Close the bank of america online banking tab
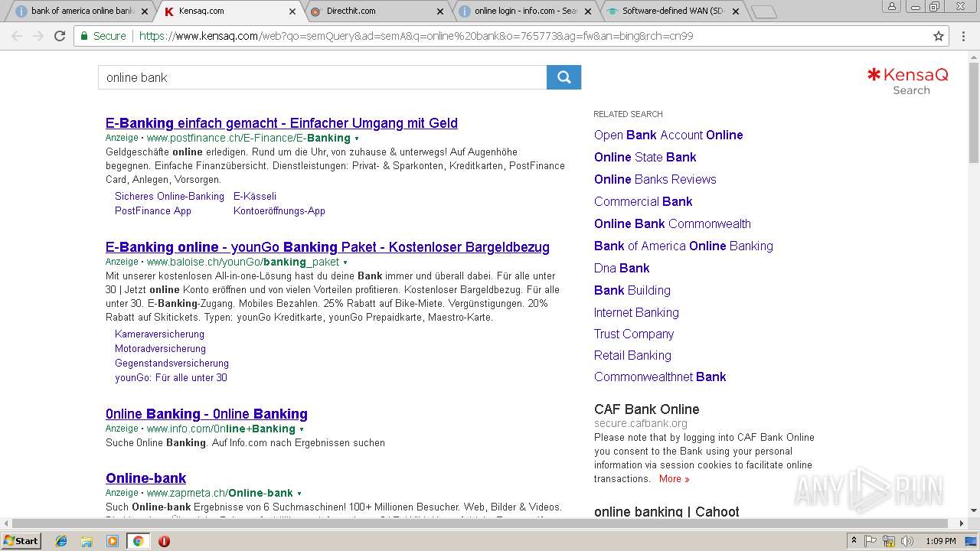980x551 pixels. (x=143, y=11)
